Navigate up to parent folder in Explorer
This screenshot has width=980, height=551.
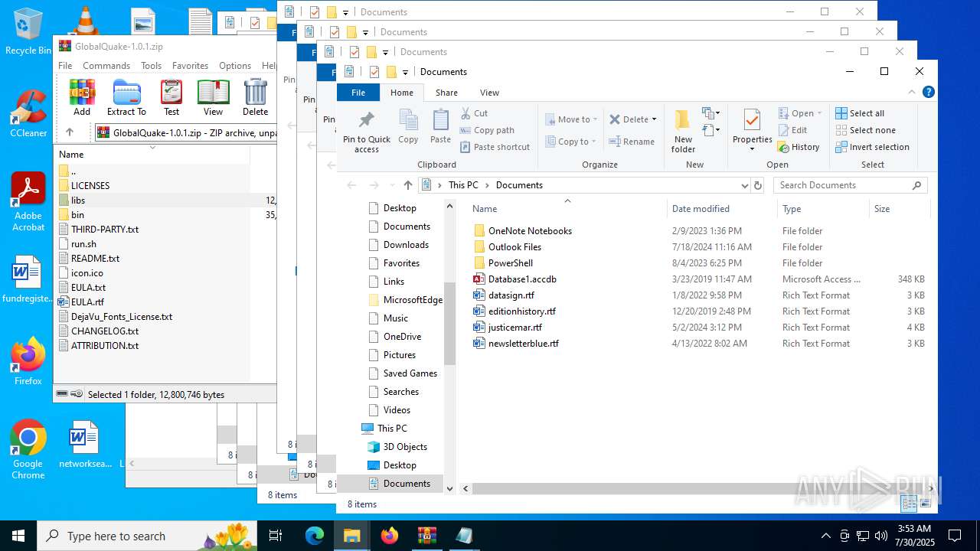click(407, 185)
